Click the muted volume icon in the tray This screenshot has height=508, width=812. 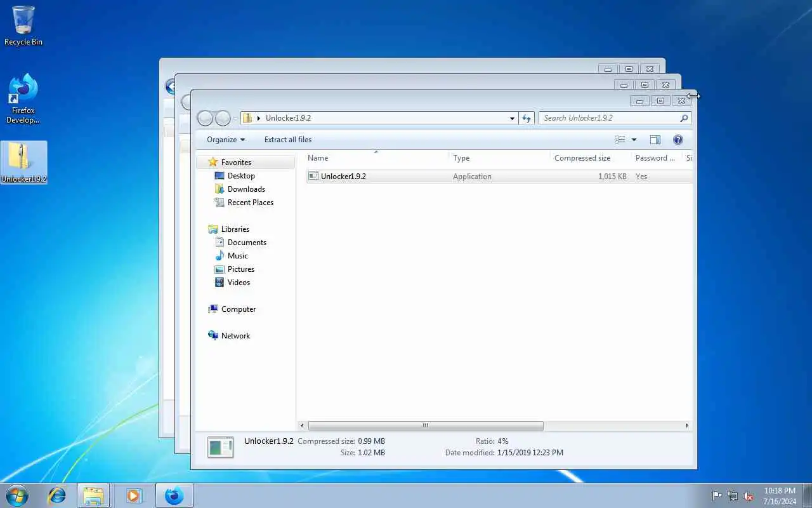pos(749,496)
